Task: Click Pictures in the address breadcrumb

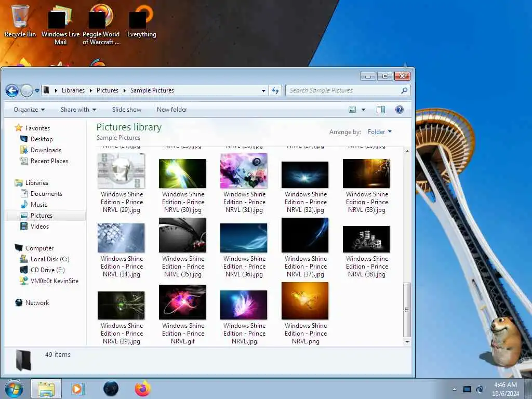Action: click(x=107, y=90)
